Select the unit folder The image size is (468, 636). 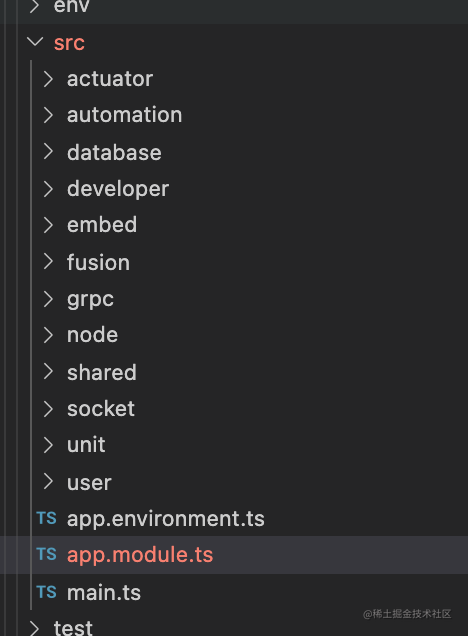pos(86,445)
